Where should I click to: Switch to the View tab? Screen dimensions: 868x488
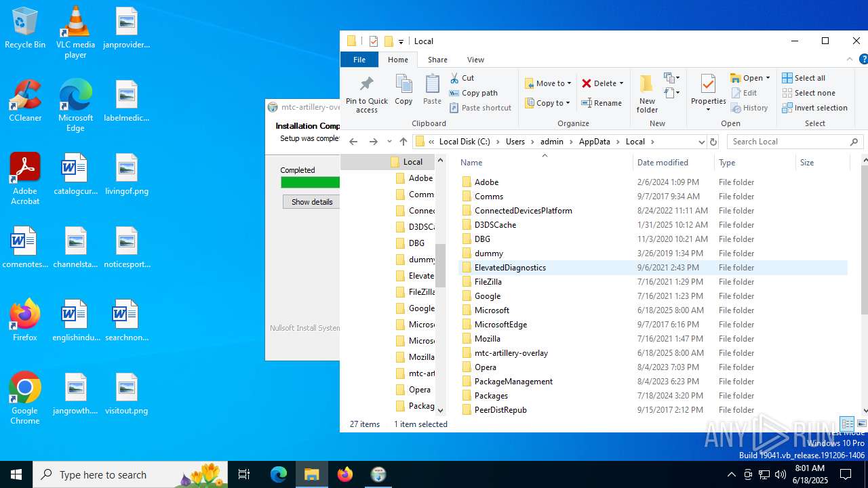[x=475, y=60]
